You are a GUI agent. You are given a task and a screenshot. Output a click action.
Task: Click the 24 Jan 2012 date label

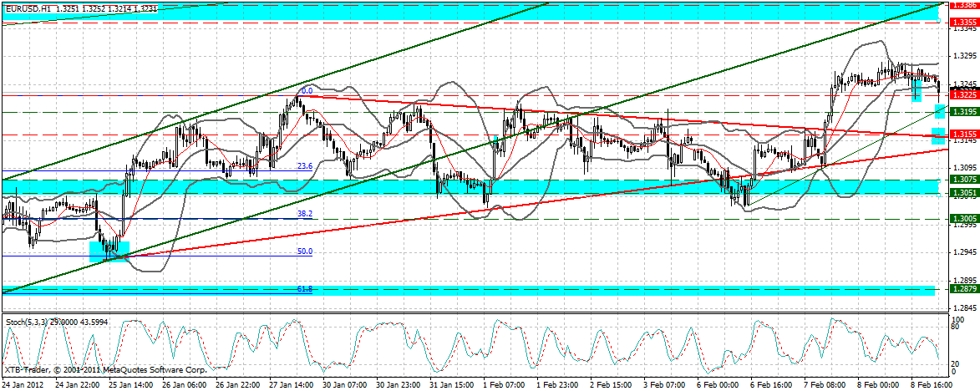(x=21, y=385)
